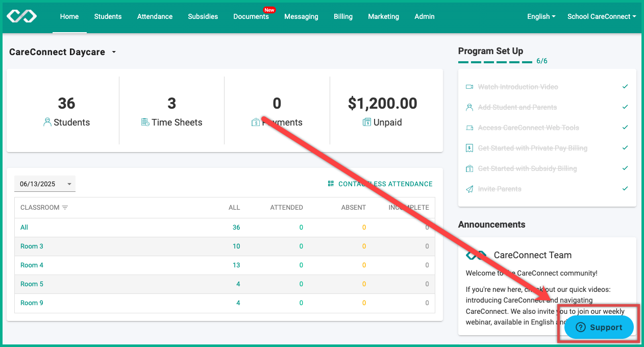
Task: Click the Contactless Attendance QR icon
Action: click(x=331, y=184)
